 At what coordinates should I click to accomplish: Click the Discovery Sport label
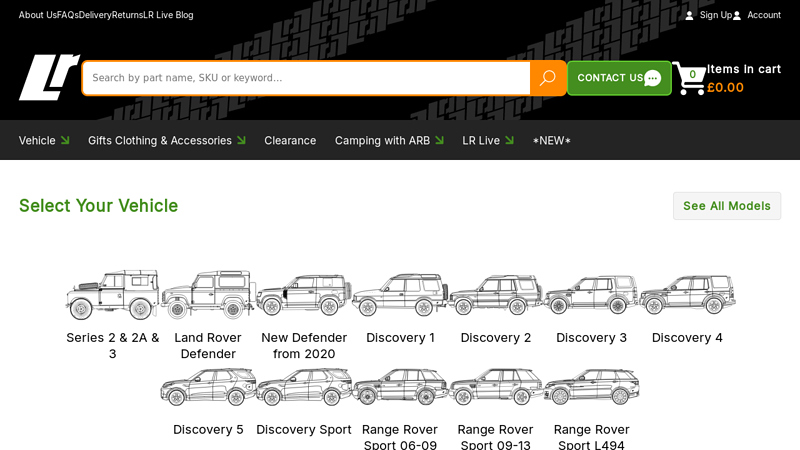[x=304, y=430]
